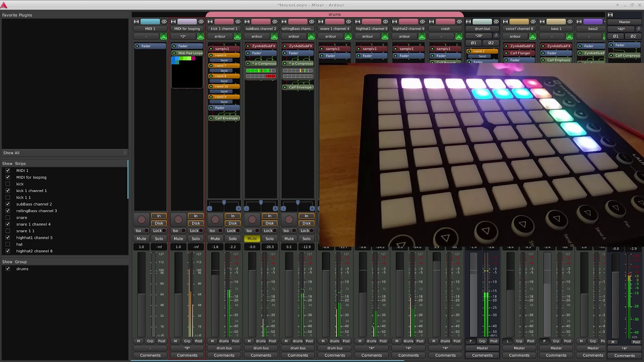
Task: Toggle strip width on drum bus strip
Action: click(468, 22)
